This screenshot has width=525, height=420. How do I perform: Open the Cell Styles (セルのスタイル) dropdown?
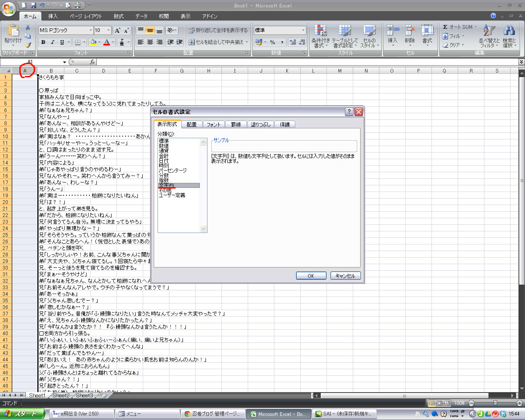[x=369, y=36]
